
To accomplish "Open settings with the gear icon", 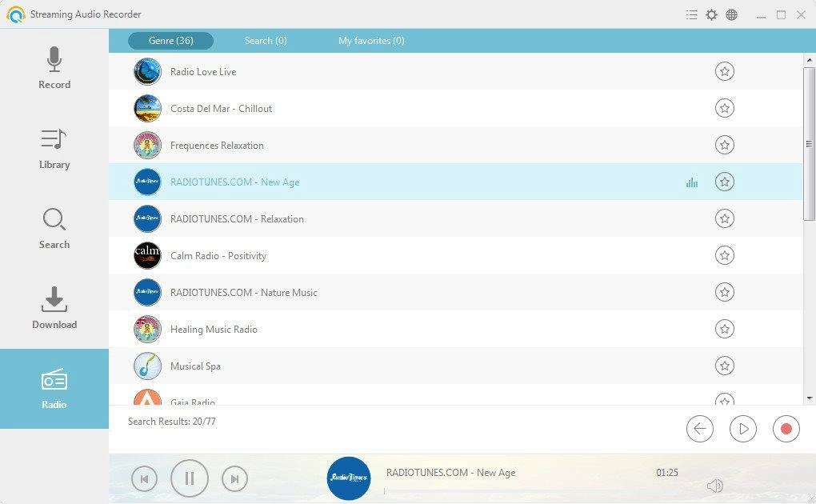I will [711, 14].
